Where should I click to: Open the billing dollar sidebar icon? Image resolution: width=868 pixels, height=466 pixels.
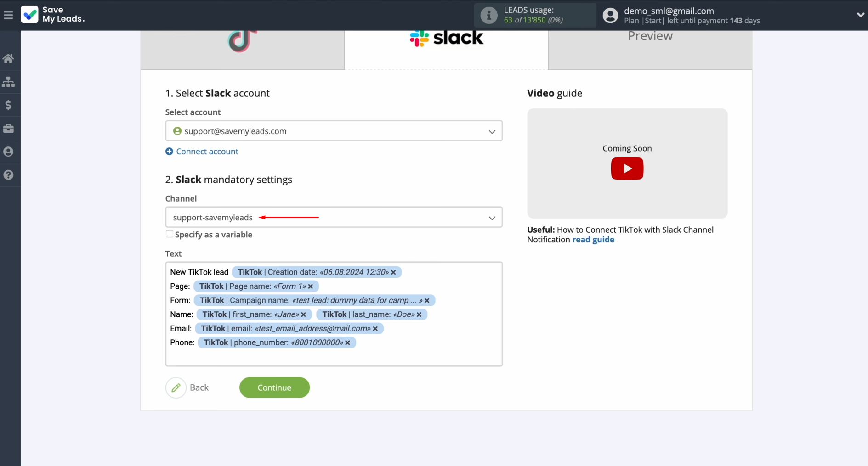click(8, 105)
